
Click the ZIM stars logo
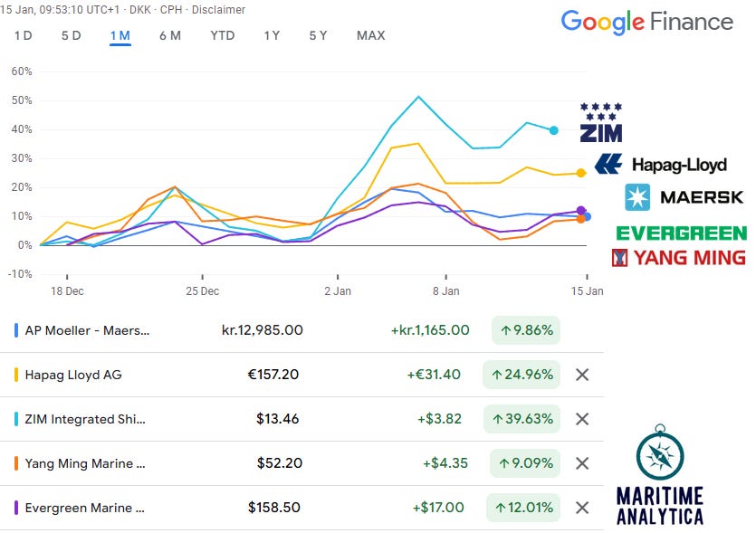(601, 122)
